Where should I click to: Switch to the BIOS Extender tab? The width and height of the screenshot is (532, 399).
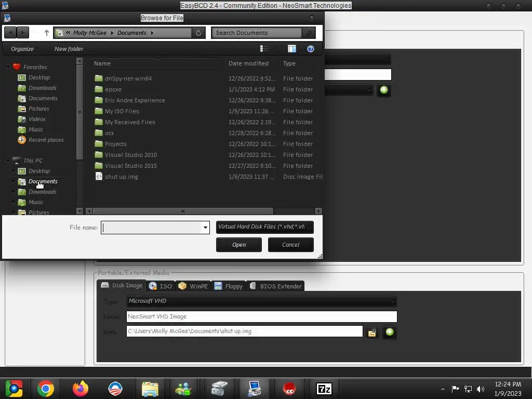pyautogui.click(x=275, y=286)
